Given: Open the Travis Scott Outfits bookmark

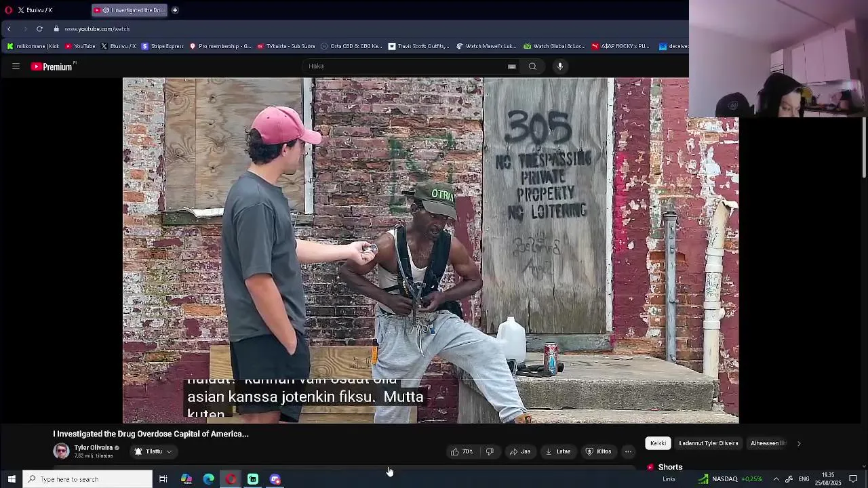Looking at the screenshot, I should pos(418,46).
